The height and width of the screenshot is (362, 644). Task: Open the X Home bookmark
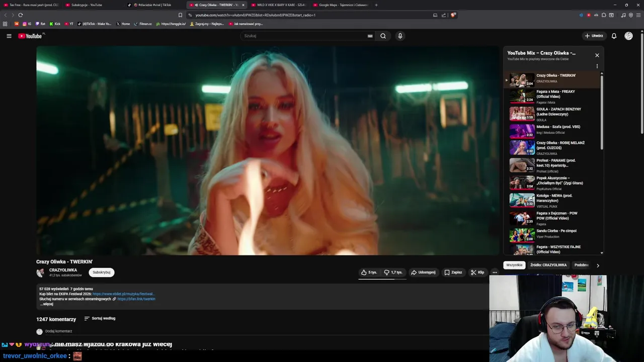[x=123, y=24]
